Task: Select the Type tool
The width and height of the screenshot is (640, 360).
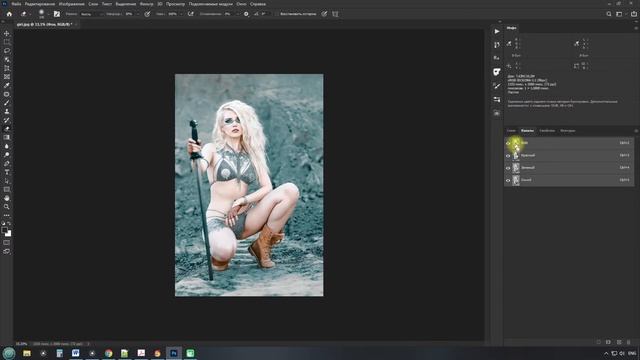Action: (7, 172)
